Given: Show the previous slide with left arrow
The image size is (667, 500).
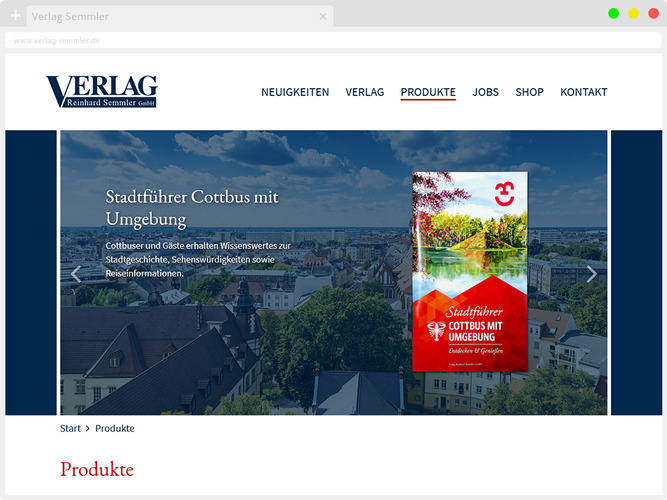Looking at the screenshot, I should pos(76,274).
